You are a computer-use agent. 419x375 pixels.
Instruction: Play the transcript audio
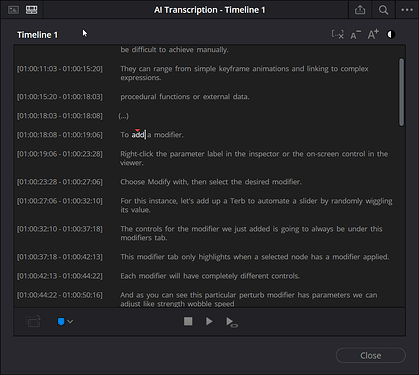coord(209,321)
